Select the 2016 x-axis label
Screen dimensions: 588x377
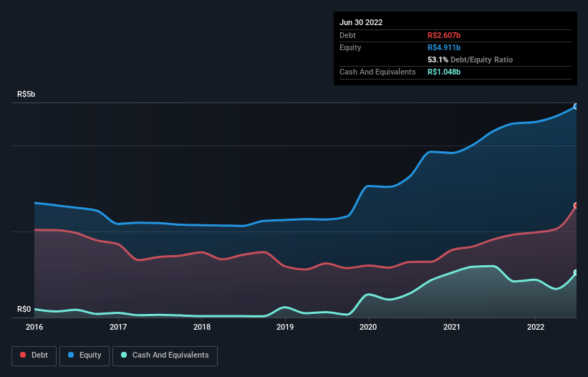pos(34,327)
